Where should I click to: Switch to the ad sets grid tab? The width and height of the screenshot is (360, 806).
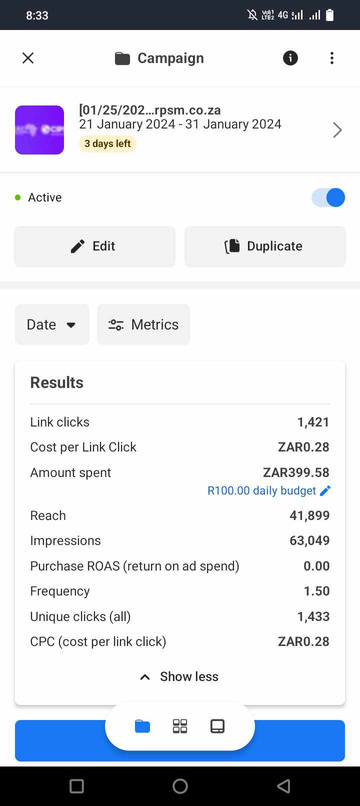(x=180, y=726)
